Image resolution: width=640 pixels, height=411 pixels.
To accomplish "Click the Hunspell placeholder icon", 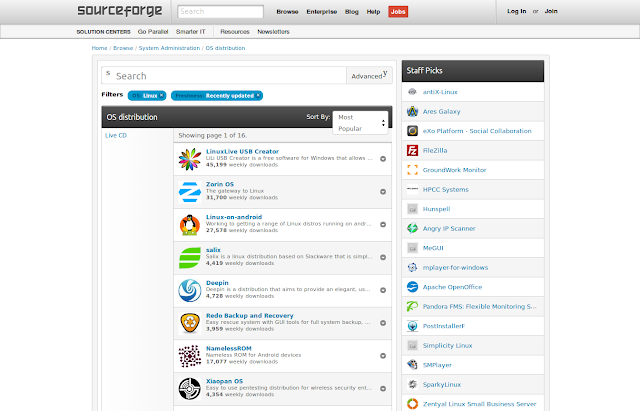I will click(x=412, y=209).
